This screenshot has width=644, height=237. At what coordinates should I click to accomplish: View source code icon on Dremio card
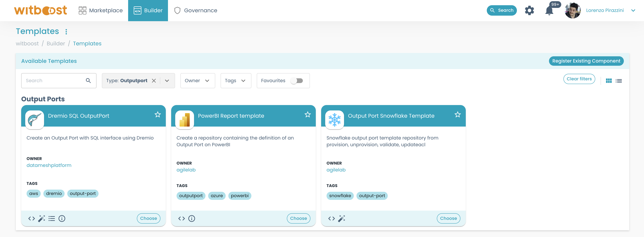click(x=31, y=219)
